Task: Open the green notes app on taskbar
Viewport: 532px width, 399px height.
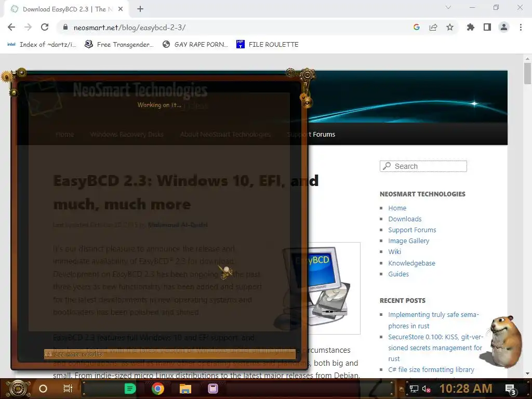Action: point(130,389)
